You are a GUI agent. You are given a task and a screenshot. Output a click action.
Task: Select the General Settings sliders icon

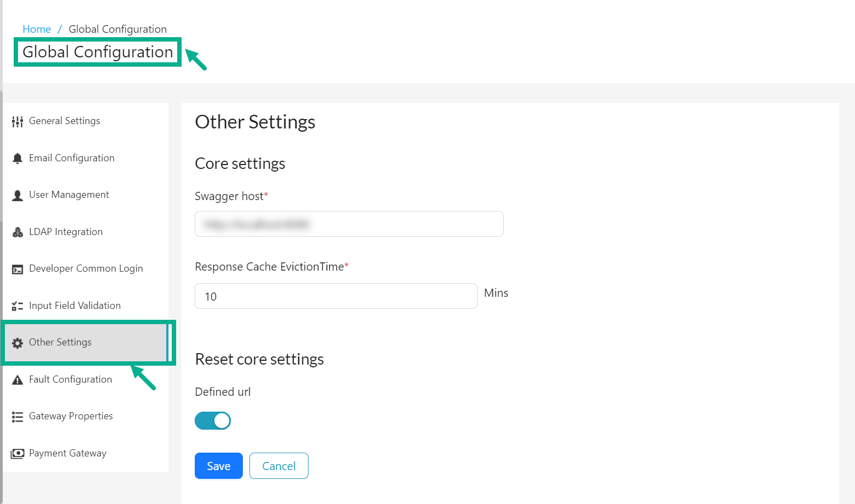(17, 121)
